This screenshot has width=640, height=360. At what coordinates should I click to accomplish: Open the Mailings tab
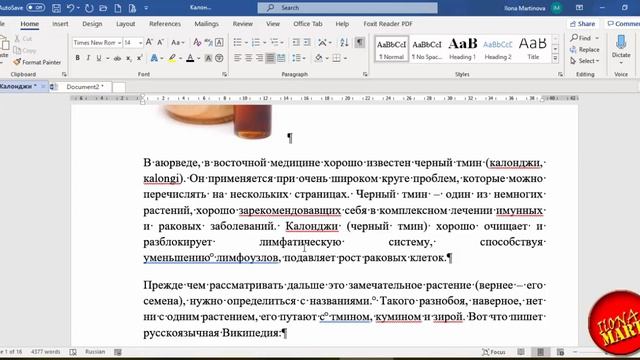207,24
